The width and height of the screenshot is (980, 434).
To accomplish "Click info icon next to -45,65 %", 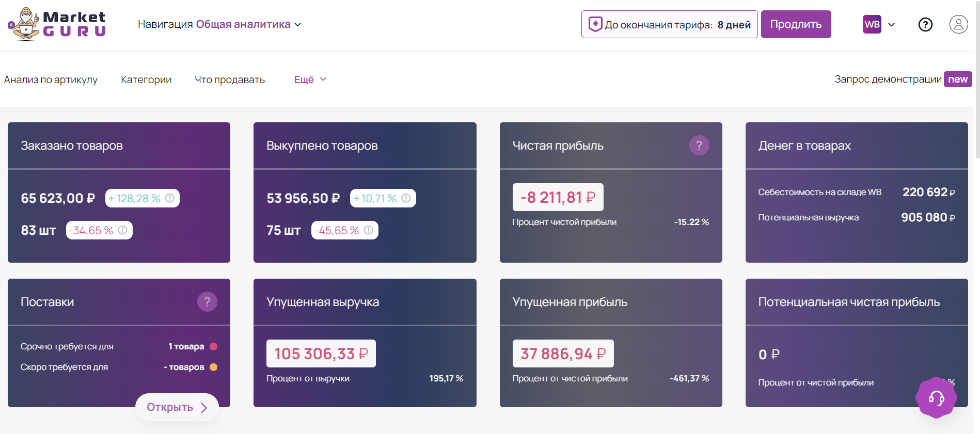I will [x=369, y=230].
